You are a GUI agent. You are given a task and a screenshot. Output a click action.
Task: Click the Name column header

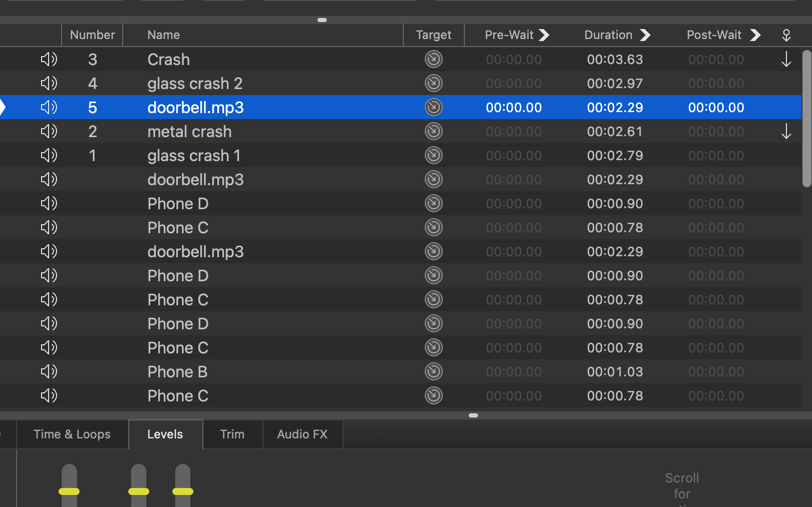pyautogui.click(x=163, y=35)
